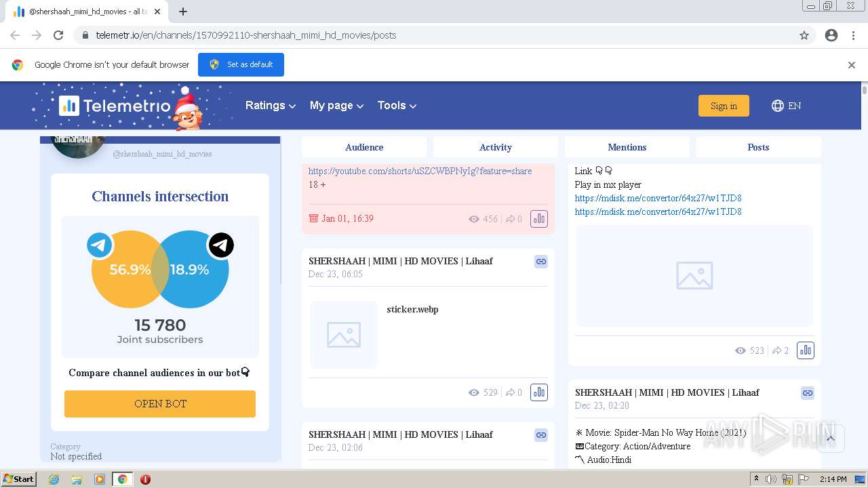Screen dimensions: 868x488
Task: Click the black Telegram circle icon
Action: 221,245
